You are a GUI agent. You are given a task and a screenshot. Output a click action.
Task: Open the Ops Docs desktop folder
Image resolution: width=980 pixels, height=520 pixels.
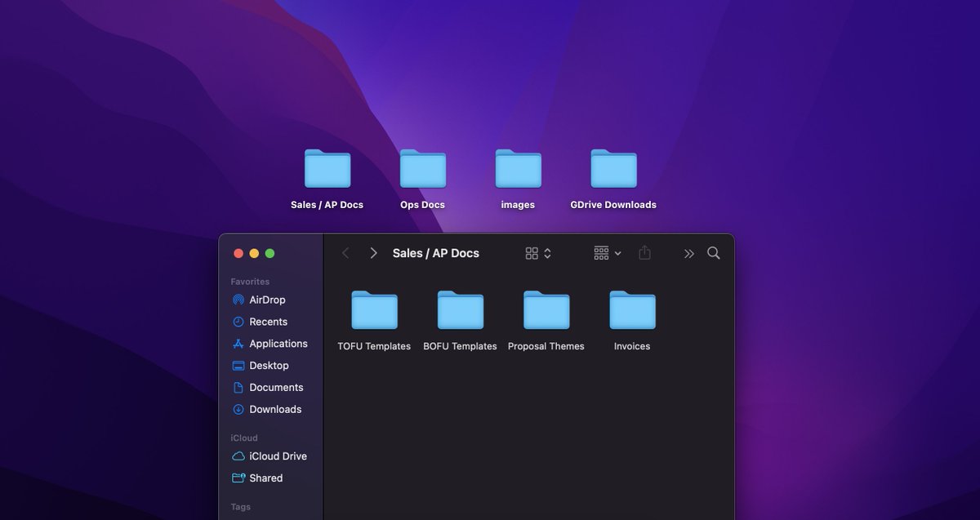click(x=423, y=169)
